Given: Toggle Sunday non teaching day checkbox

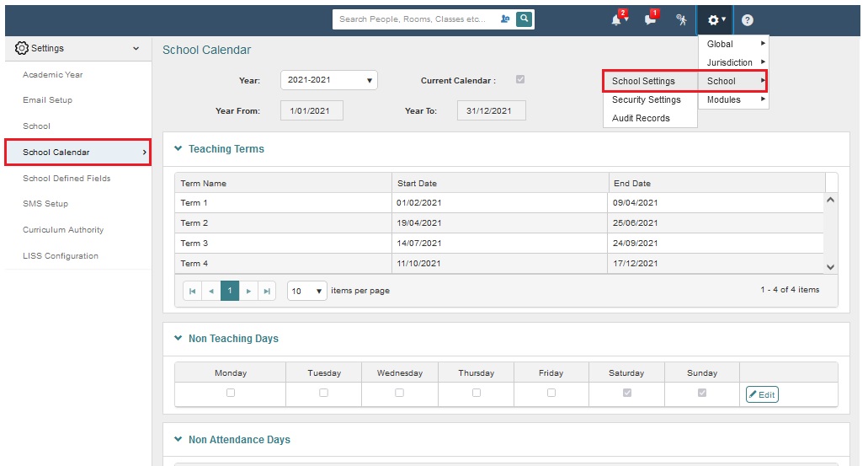Looking at the screenshot, I should point(702,393).
